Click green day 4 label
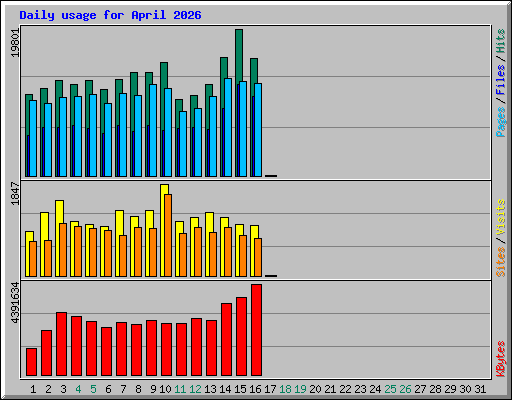Viewport: 512px width, 400px height. click(78, 389)
